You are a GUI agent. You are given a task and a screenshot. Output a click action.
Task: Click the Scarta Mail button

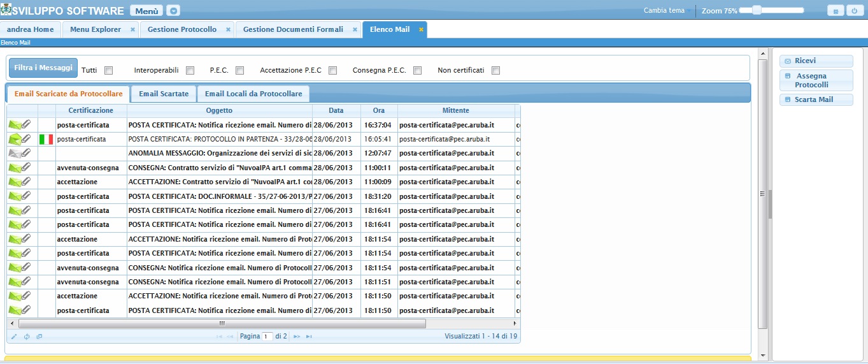816,99
